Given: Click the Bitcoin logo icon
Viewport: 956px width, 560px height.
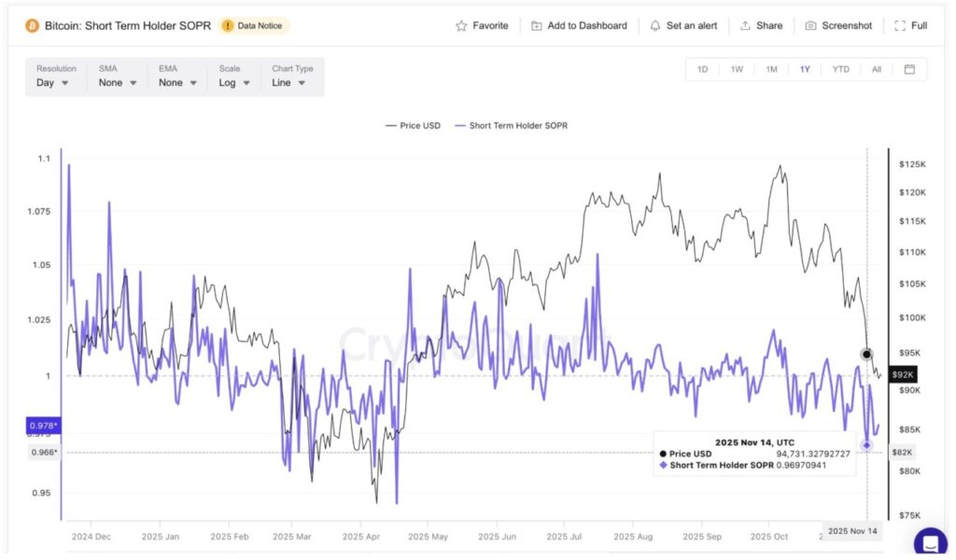Looking at the screenshot, I should point(32,25).
